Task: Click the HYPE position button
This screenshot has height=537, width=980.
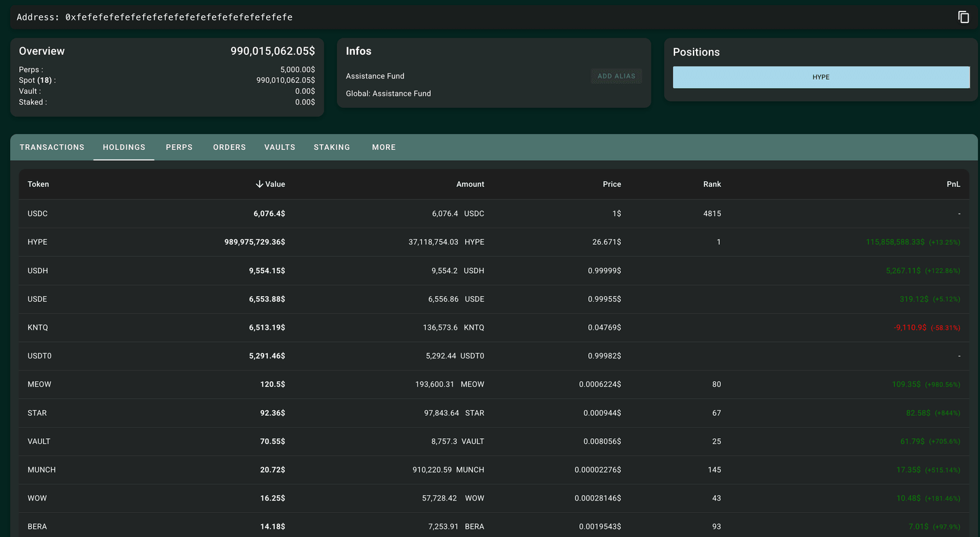Action: coord(820,77)
